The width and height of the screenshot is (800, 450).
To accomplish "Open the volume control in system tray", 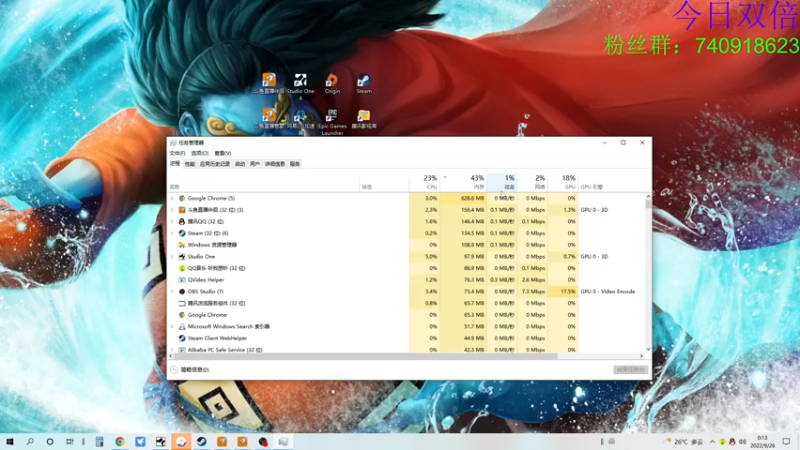I will coord(742,442).
